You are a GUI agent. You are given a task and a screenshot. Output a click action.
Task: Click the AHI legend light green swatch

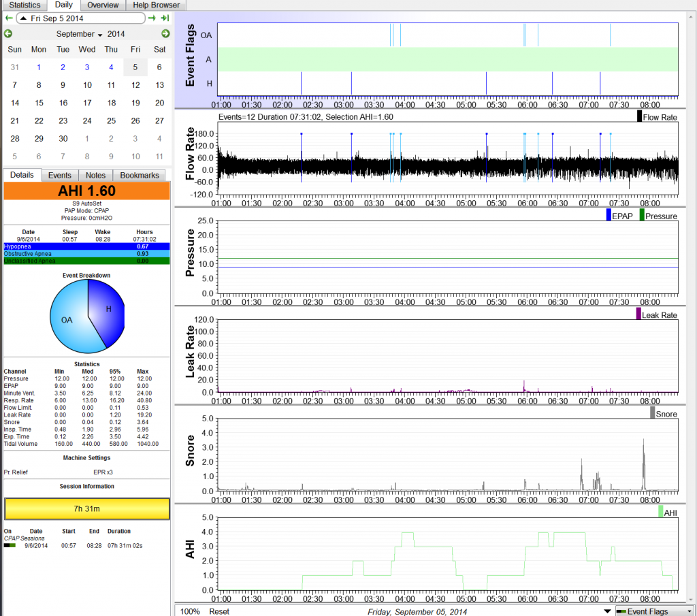(660, 512)
